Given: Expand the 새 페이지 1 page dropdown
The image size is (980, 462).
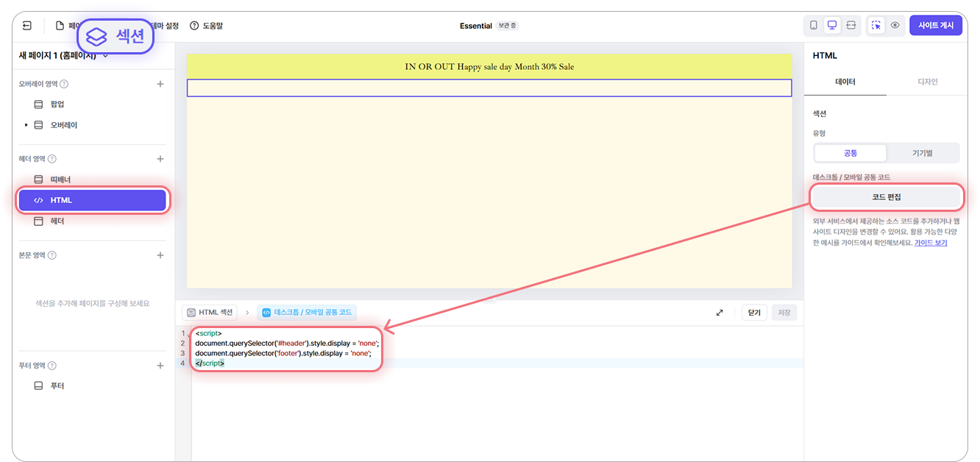Looking at the screenshot, I should pos(106,56).
